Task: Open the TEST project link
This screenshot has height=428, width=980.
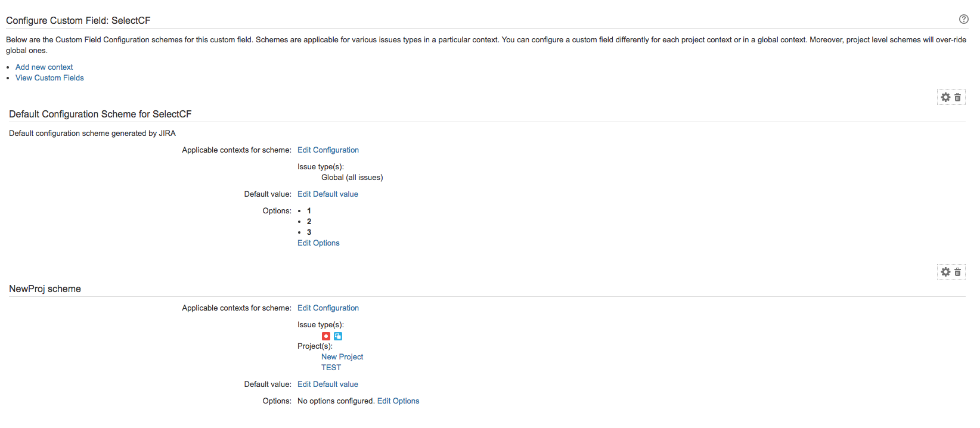Action: [x=331, y=368]
